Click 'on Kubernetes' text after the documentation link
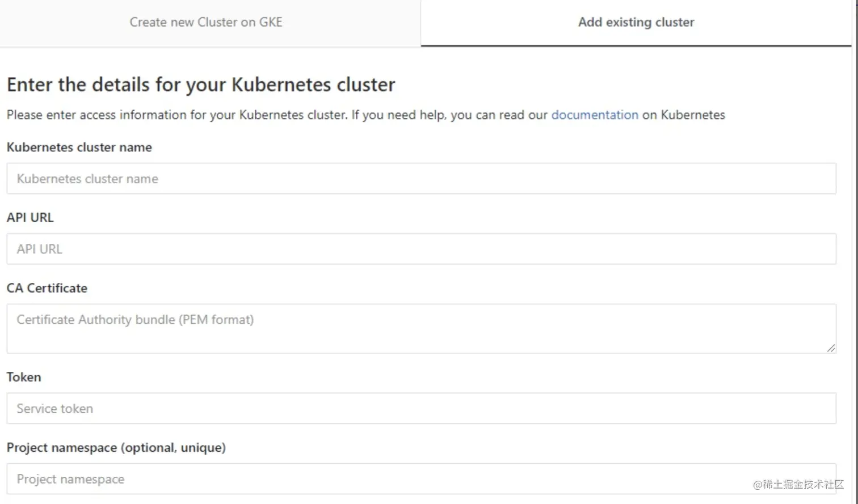The height and width of the screenshot is (504, 858). pos(683,115)
